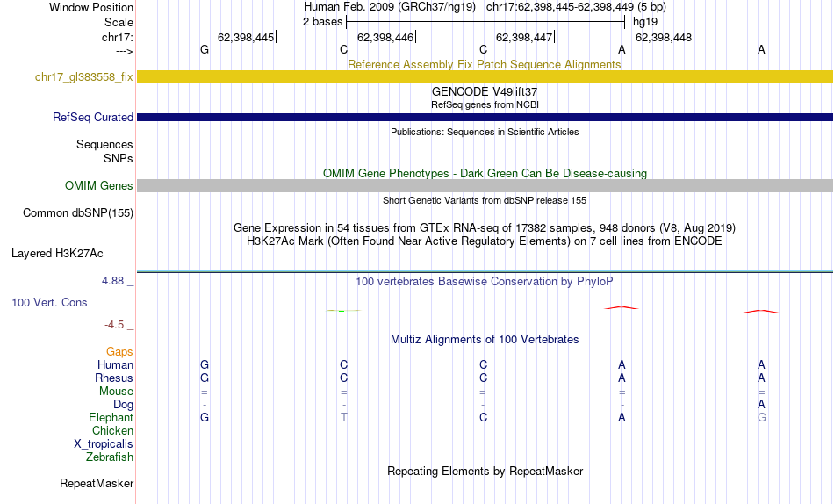Click the Rhesus species label
Screen dimensions: 834x504
point(114,378)
